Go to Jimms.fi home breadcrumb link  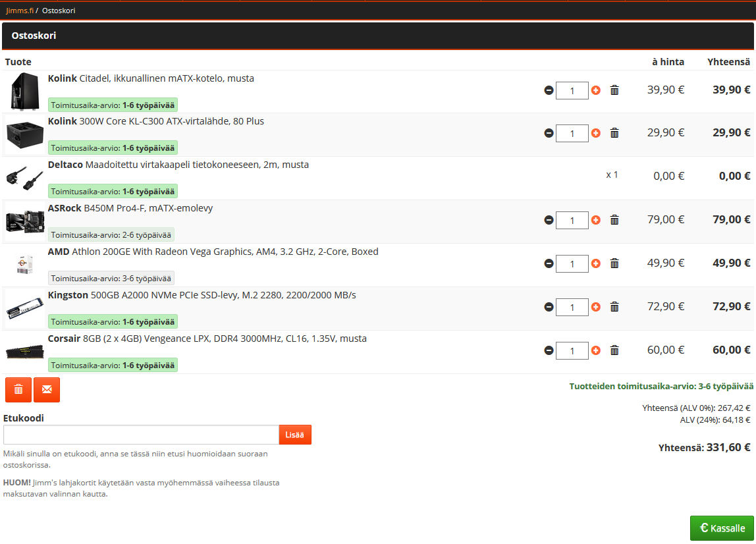[19, 11]
